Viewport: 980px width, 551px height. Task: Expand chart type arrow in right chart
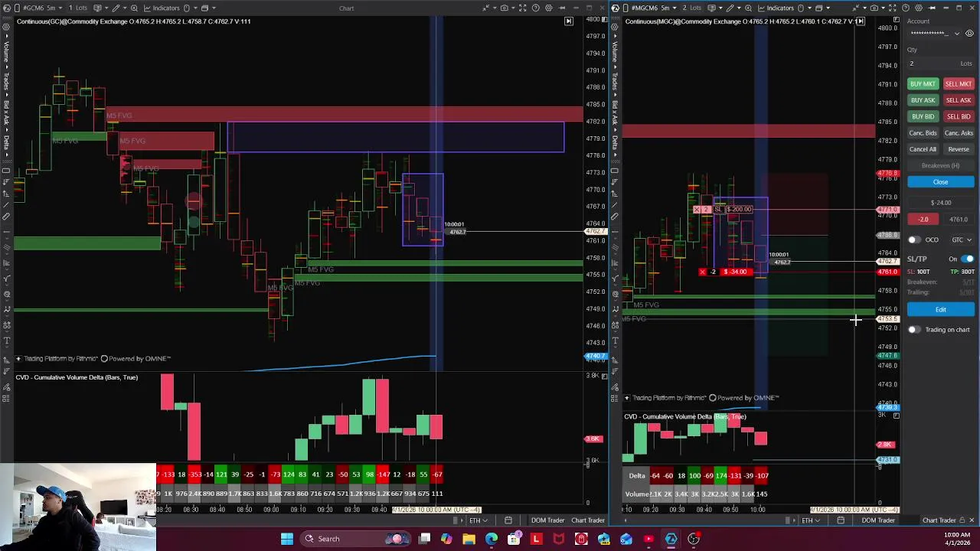720,8
